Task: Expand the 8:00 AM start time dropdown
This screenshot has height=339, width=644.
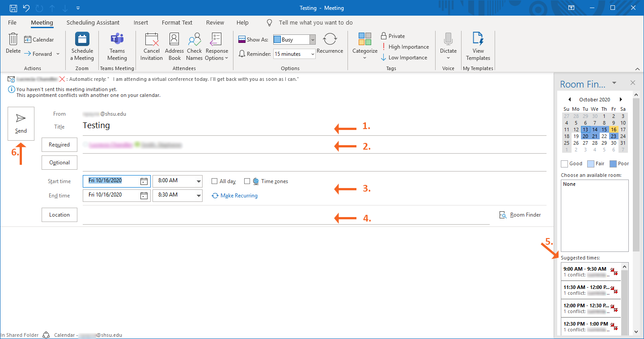Action: [199, 181]
